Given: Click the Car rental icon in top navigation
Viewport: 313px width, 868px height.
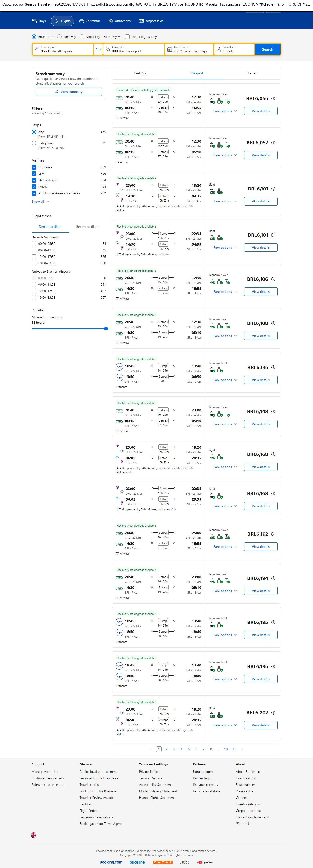Looking at the screenshot, I should point(81,21).
